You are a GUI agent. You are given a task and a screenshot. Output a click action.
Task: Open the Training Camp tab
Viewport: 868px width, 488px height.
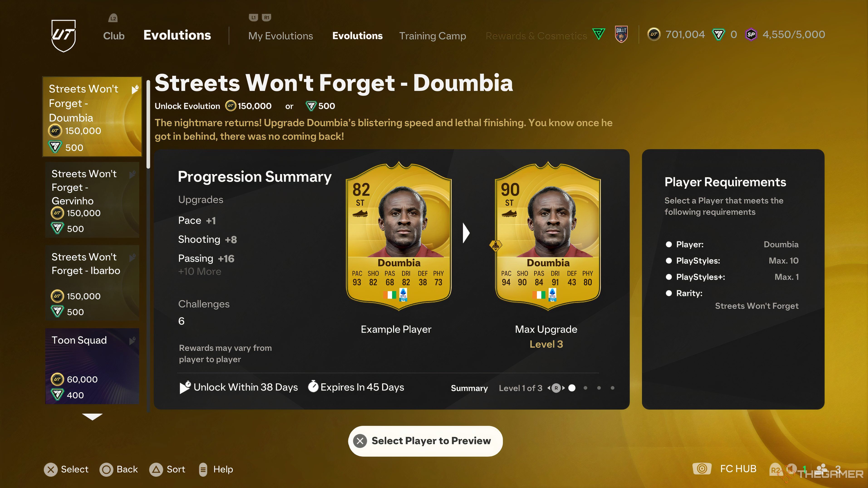click(x=432, y=36)
